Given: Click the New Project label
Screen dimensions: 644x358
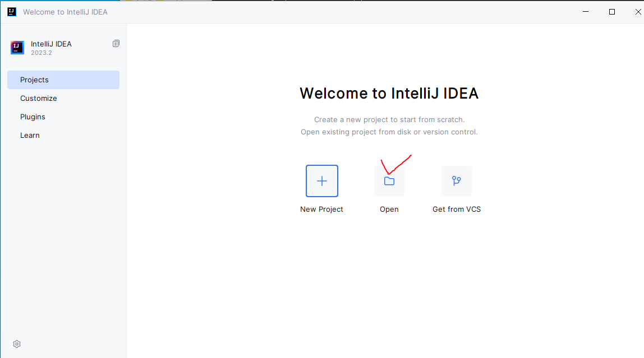Looking at the screenshot, I should (321, 209).
